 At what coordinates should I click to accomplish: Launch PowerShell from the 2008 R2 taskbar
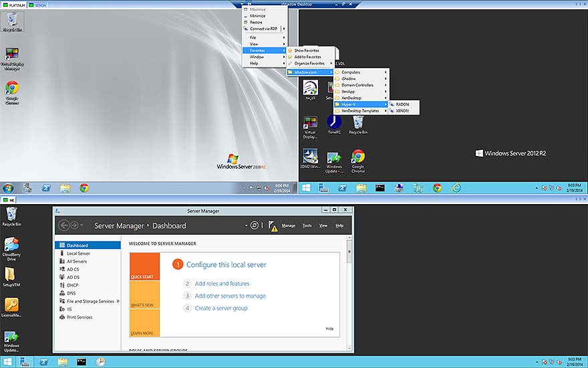pos(46,188)
